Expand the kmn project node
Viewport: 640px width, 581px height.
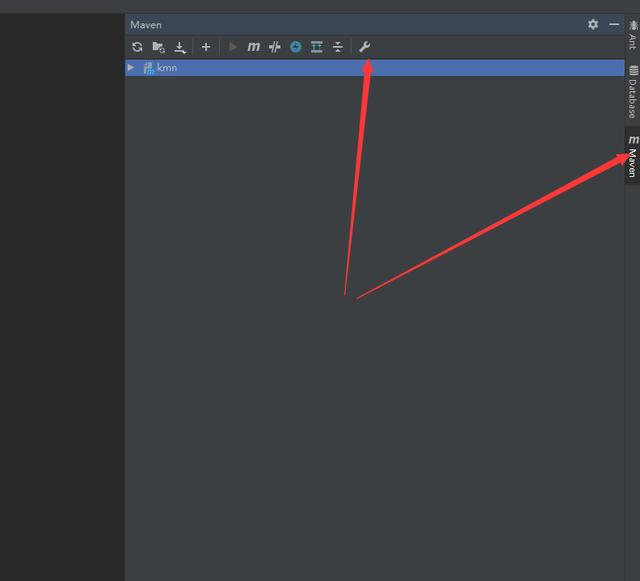pyautogui.click(x=131, y=67)
